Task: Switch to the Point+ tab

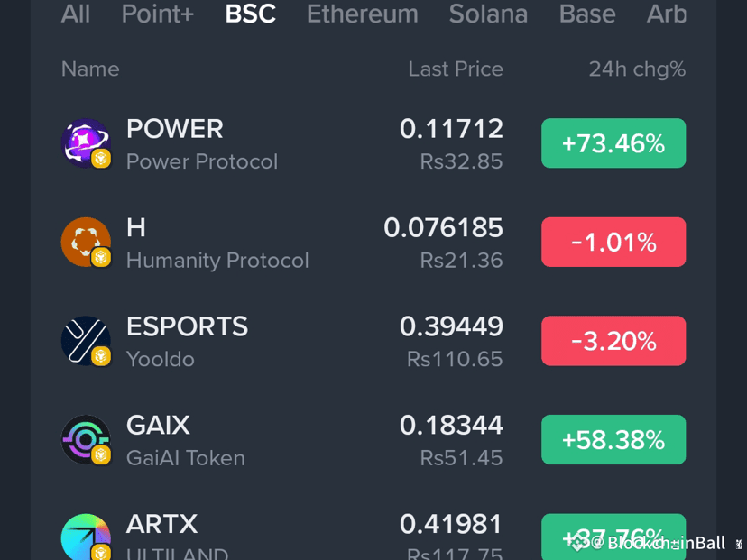Action: click(158, 14)
